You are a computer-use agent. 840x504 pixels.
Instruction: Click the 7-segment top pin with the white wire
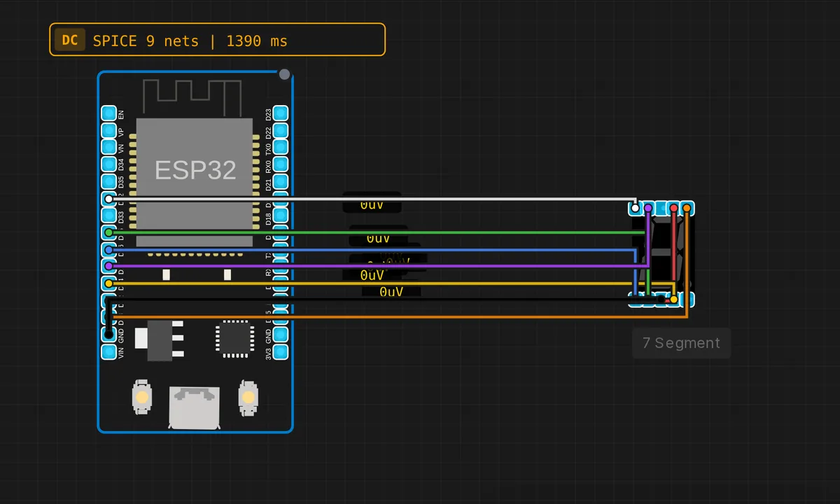tap(635, 208)
